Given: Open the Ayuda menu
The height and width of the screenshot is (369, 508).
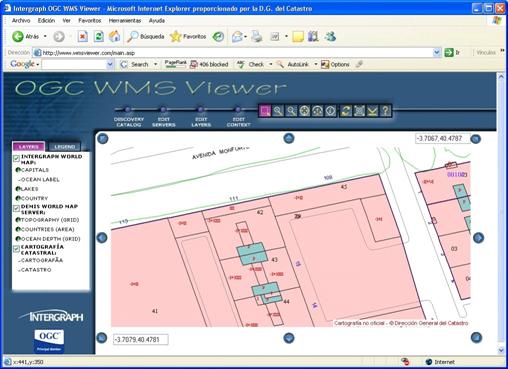Looking at the screenshot, I should [157, 21].
